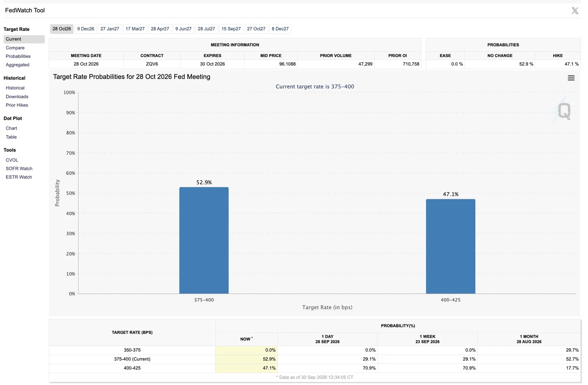Click the 52.9% bar data label
This screenshot has width=588, height=385.
[204, 183]
